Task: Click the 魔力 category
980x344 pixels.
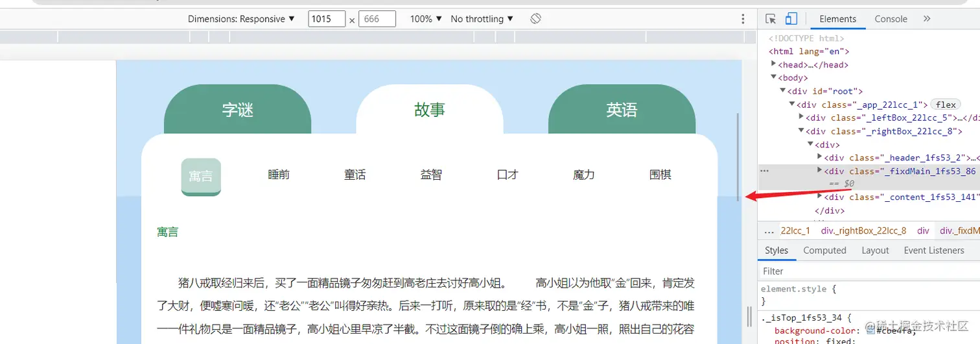Action: pyautogui.click(x=584, y=175)
